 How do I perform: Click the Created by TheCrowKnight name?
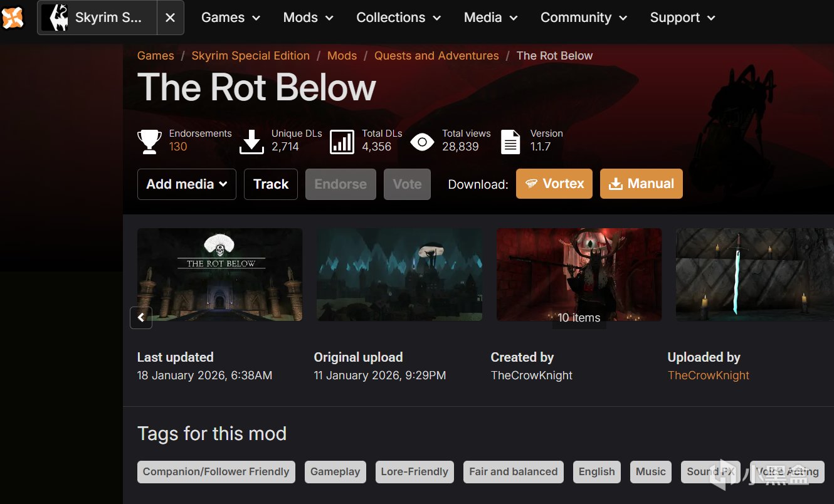tap(532, 375)
